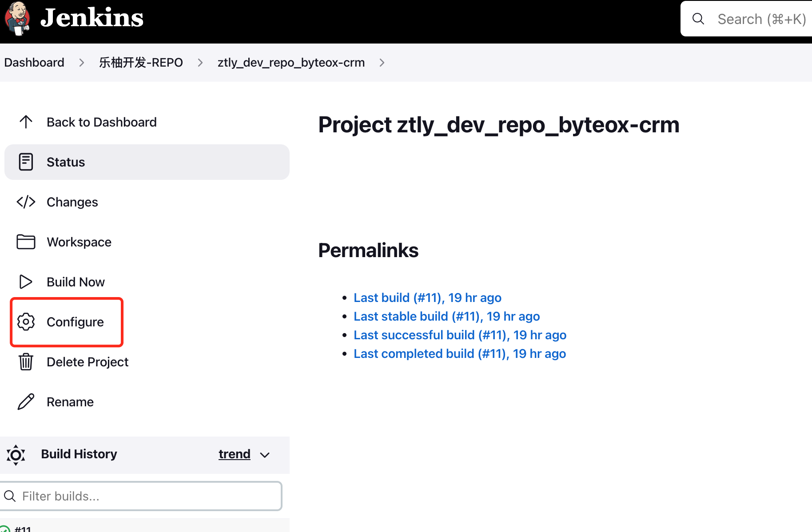Click the Jenkins butler logo
Screen dimensions: 812x532
pyautogui.click(x=17, y=18)
